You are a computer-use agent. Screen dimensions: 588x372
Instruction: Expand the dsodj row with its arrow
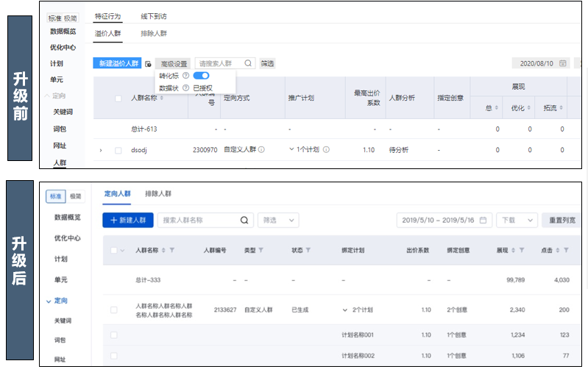pos(100,150)
